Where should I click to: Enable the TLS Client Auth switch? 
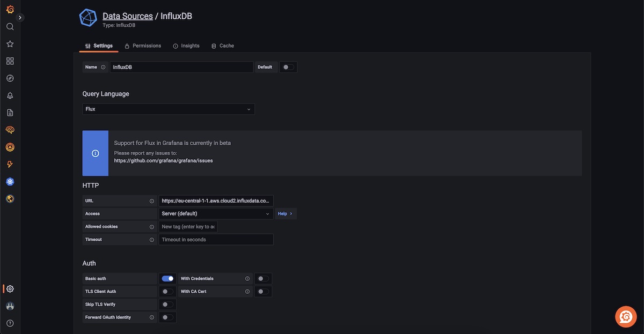[167, 292]
